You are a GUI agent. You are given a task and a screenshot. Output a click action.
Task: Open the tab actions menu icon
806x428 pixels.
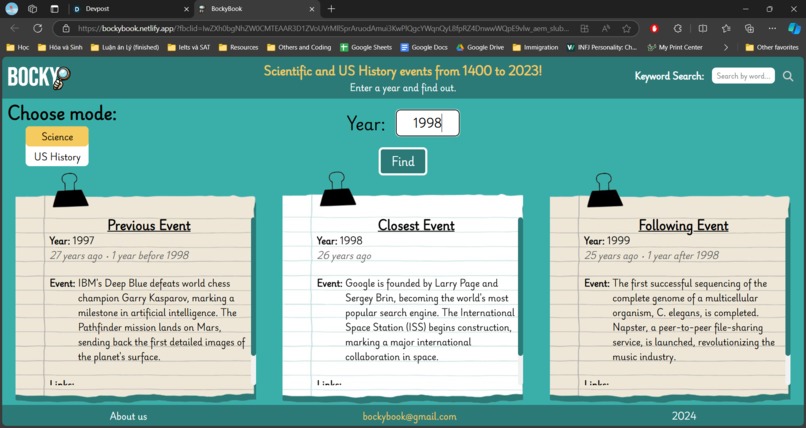pyautogui.click(x=54, y=9)
